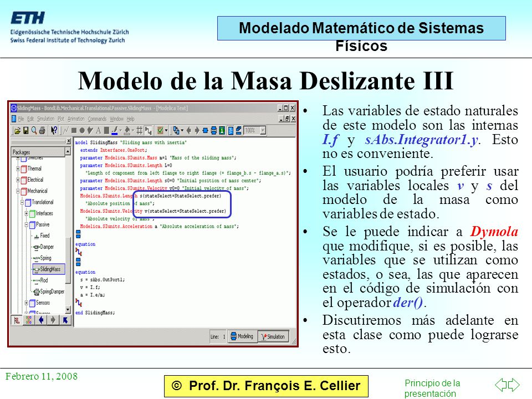The image size is (532, 399).
Task: Expand the Electrical package node
Action: pos(18,180)
